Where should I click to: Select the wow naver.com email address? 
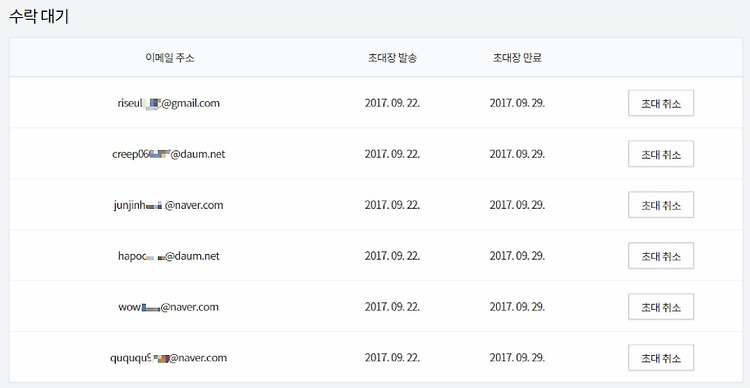(x=168, y=307)
